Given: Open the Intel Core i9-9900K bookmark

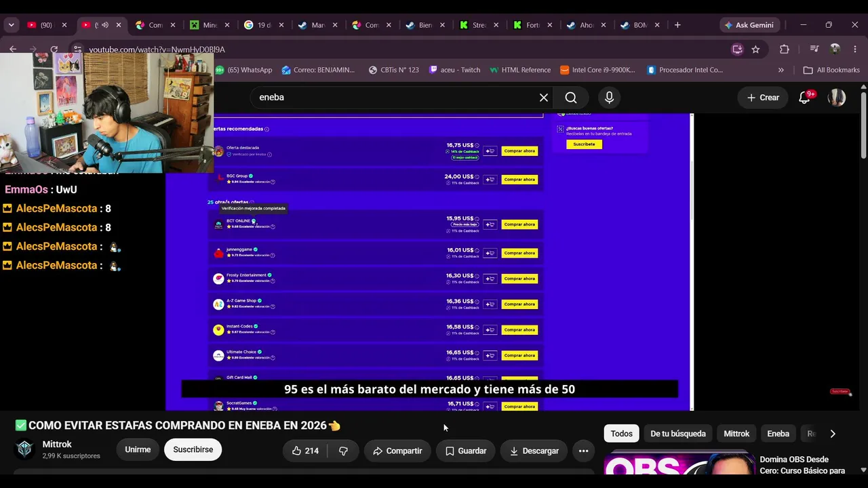Looking at the screenshot, I should coord(598,70).
